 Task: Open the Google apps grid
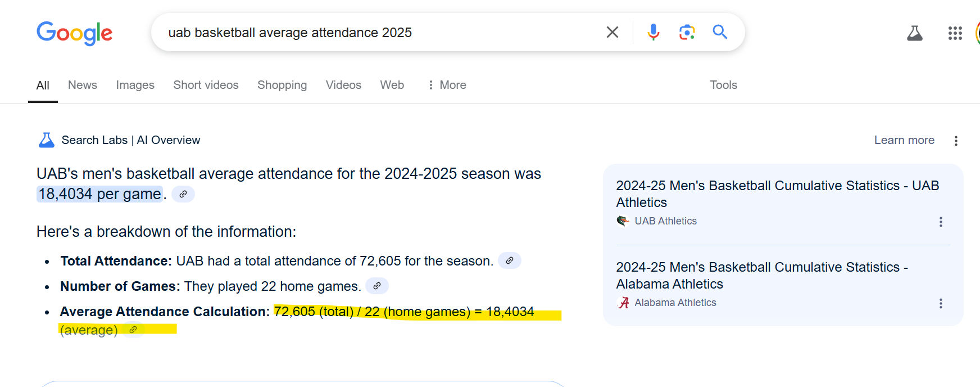pos(955,33)
